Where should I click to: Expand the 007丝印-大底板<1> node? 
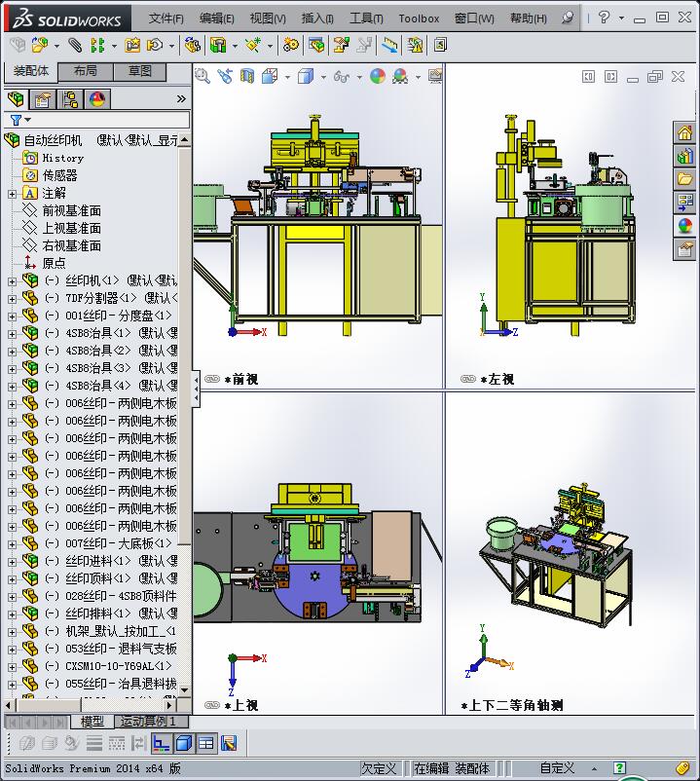click(12, 544)
